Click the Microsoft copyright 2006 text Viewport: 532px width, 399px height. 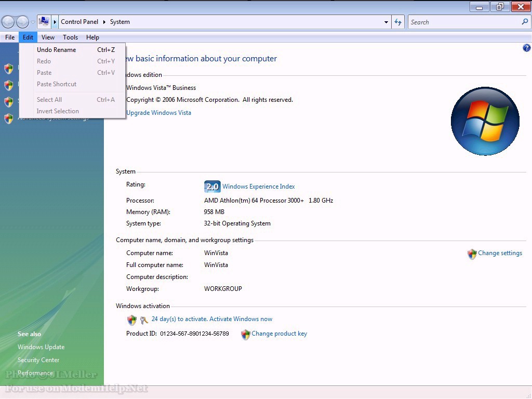coord(209,100)
